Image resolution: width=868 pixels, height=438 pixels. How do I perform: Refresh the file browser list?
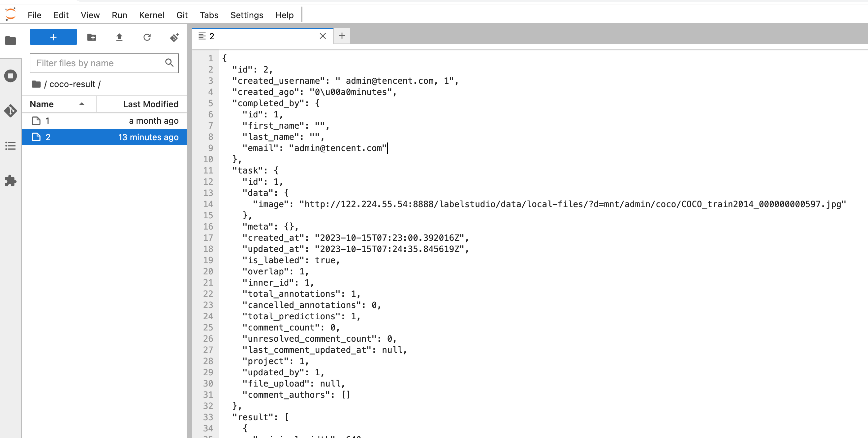point(147,37)
